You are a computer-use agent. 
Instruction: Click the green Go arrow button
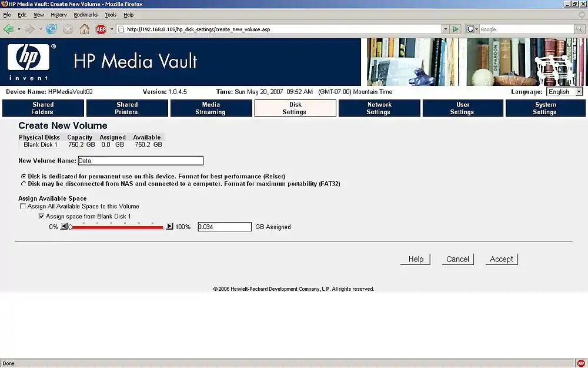(456, 29)
